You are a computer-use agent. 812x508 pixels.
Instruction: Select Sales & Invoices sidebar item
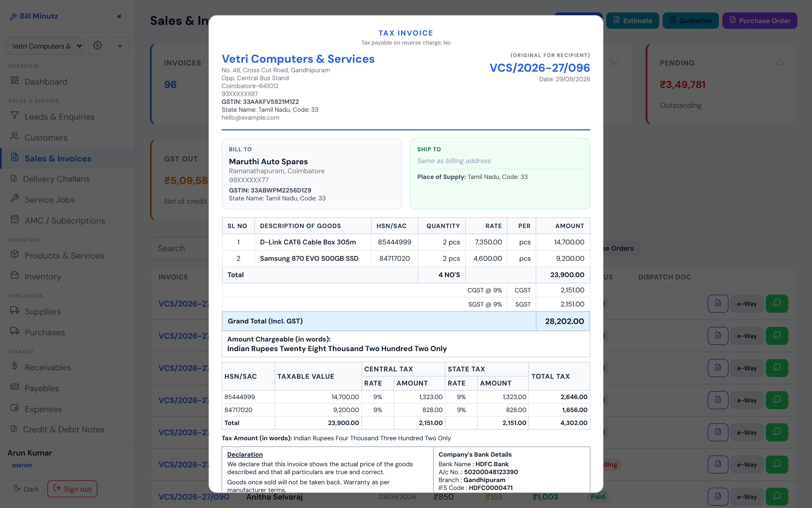point(67,158)
